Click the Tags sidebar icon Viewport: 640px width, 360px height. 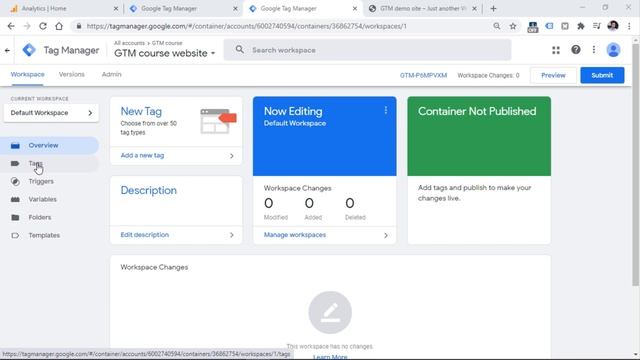click(x=15, y=163)
